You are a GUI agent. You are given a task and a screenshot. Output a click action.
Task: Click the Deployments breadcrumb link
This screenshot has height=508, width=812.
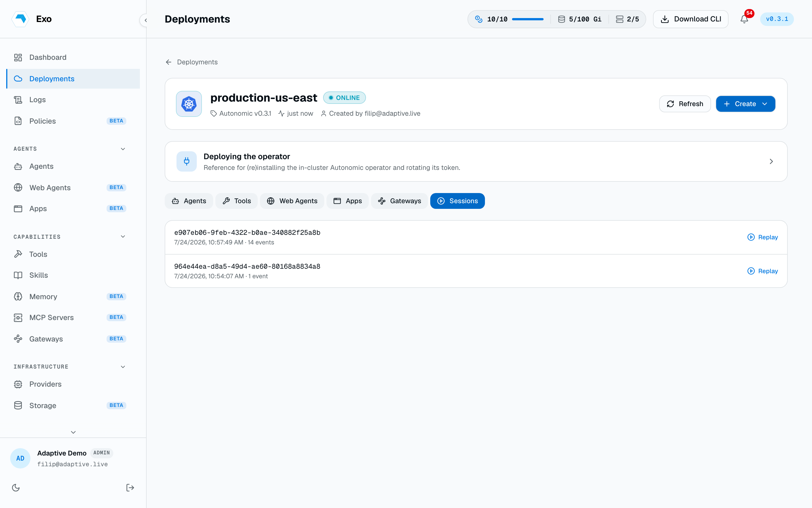197,62
